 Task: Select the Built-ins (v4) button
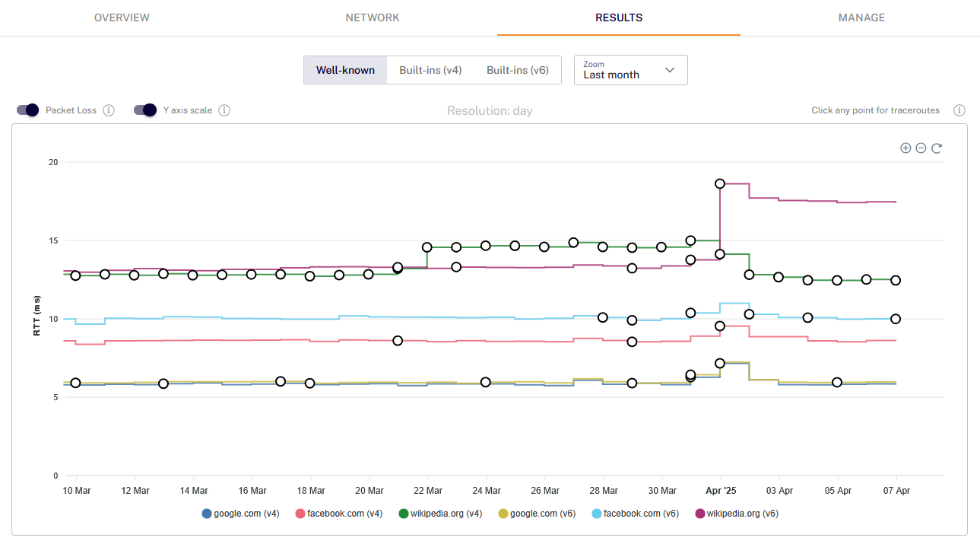tap(430, 70)
